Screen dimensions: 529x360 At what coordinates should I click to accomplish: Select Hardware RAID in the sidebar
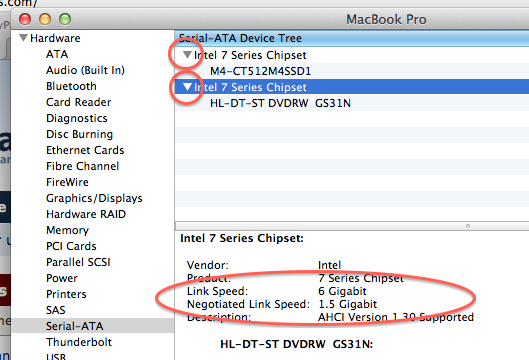pyautogui.click(x=86, y=214)
